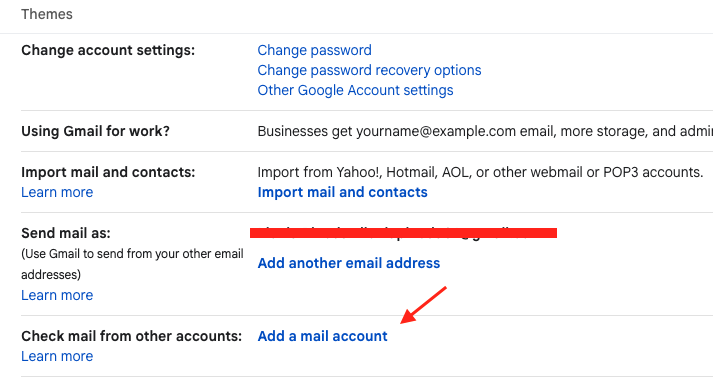Open Learn more under Check mail from other accounts
The width and height of the screenshot is (713, 379).
click(57, 356)
